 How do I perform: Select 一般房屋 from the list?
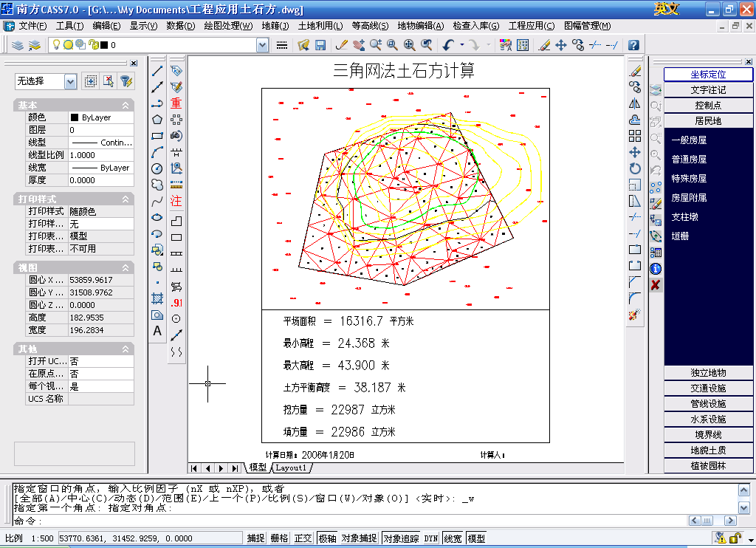689,140
